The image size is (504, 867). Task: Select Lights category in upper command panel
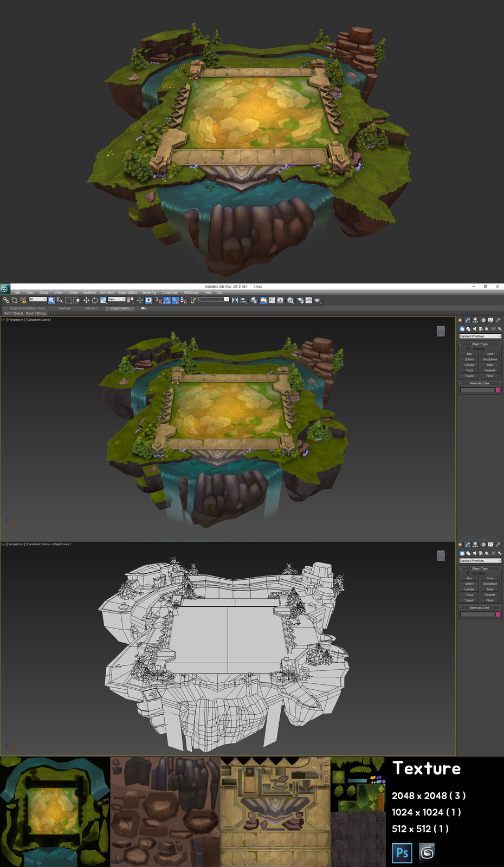(x=474, y=328)
